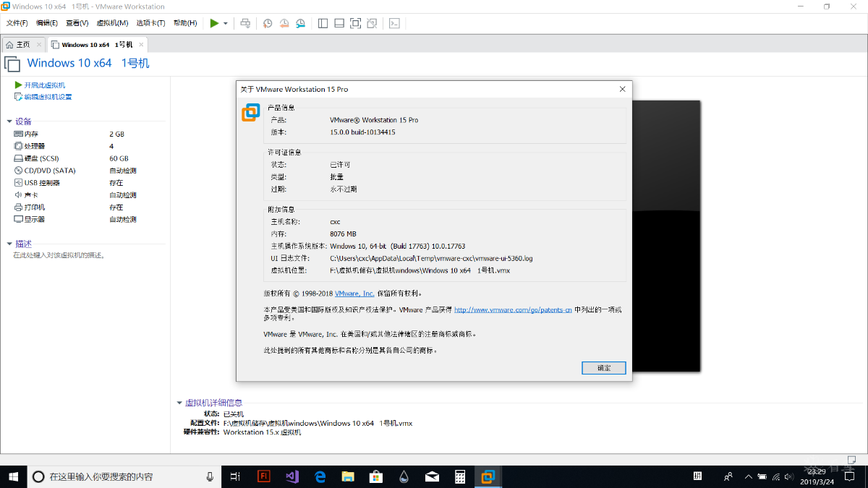Click the 配置文件 path in VM details

pos(318,423)
